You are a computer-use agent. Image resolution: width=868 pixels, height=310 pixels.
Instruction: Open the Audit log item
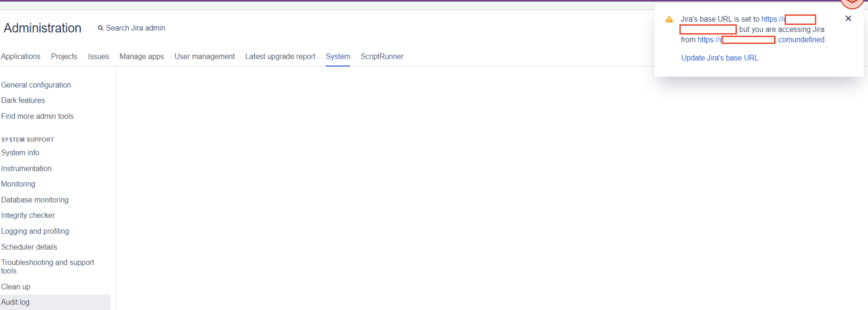click(15, 302)
